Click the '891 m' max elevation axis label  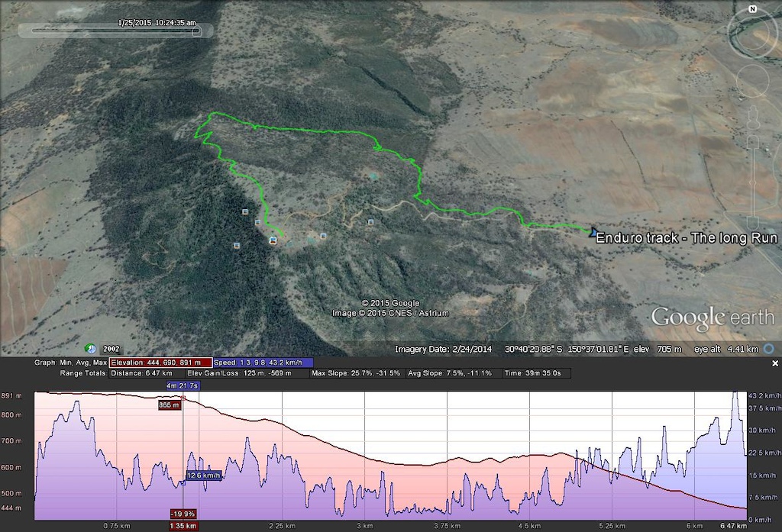[11, 396]
